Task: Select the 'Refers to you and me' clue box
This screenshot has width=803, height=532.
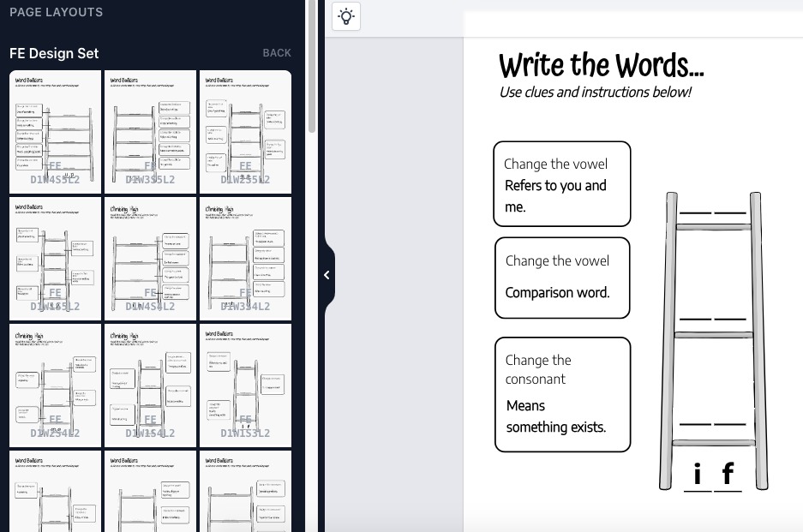Action: click(562, 183)
